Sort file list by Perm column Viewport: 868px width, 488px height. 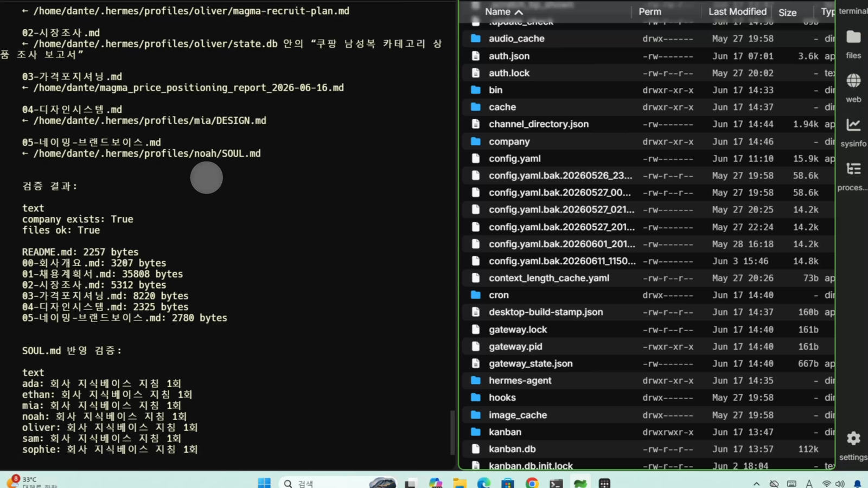coord(650,11)
